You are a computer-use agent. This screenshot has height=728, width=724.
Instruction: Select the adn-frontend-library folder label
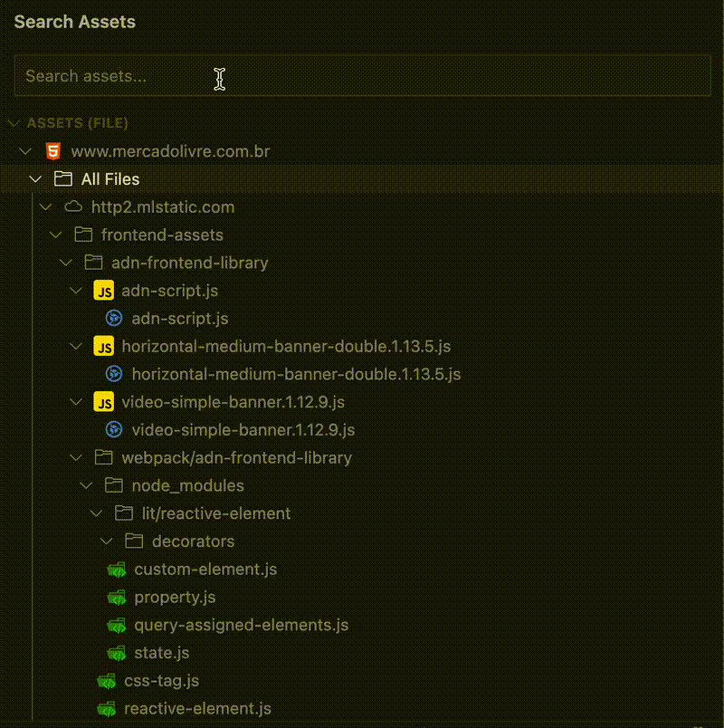coord(190,263)
